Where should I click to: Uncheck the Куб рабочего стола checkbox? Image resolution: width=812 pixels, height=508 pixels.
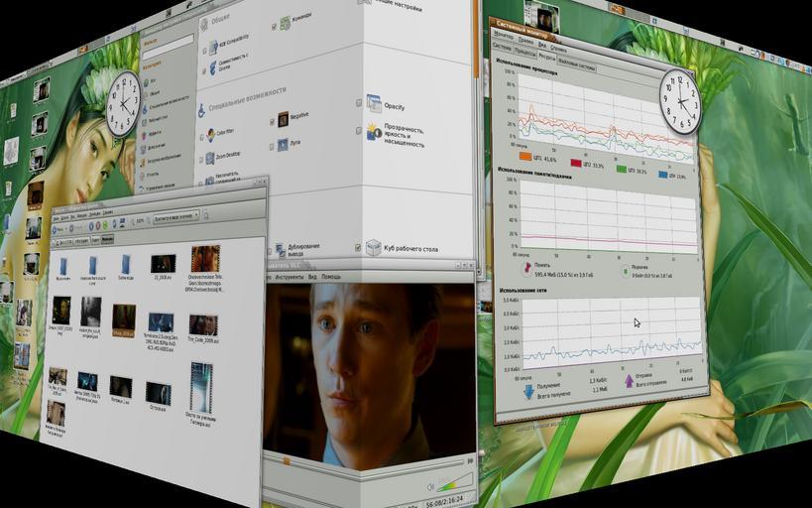[x=358, y=247]
